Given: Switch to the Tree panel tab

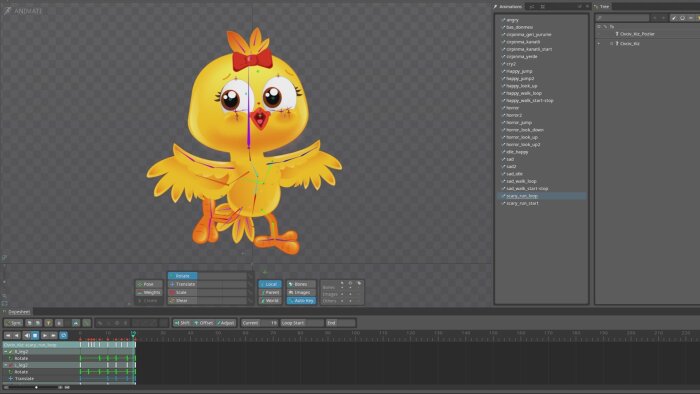Looking at the screenshot, I should pyautogui.click(x=602, y=7).
